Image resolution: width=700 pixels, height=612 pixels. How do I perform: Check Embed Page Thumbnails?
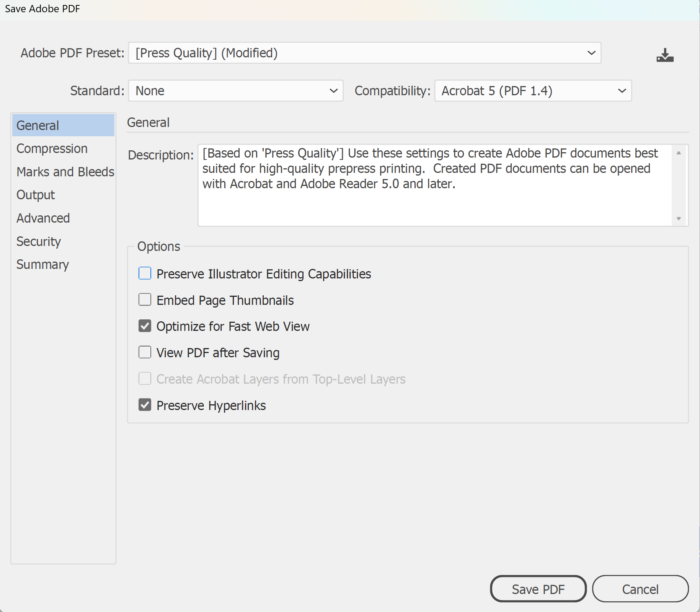tap(145, 300)
